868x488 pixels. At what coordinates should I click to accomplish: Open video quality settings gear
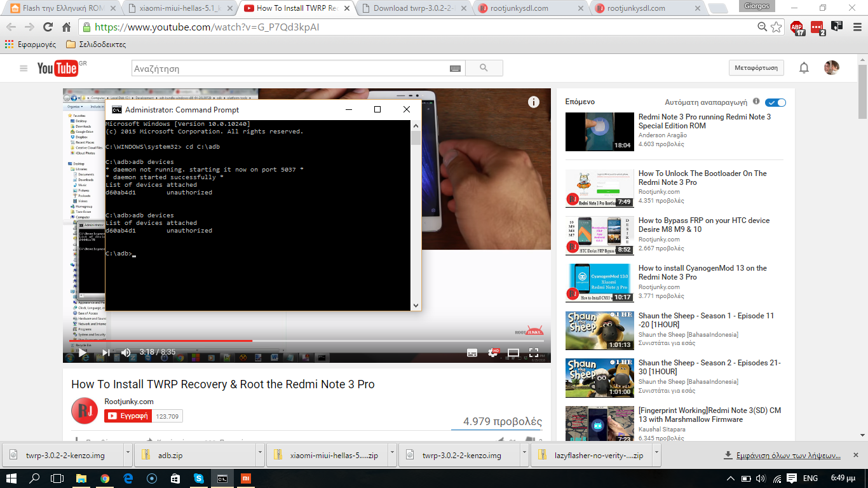tap(493, 352)
